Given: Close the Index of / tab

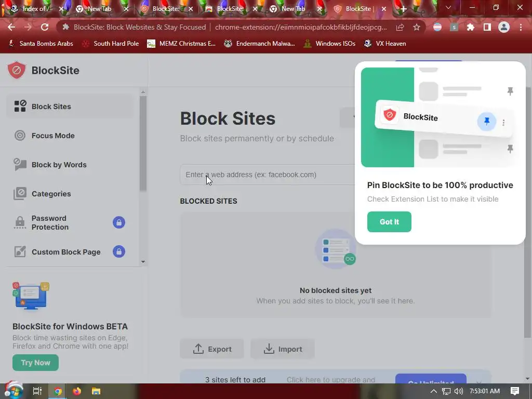Looking at the screenshot, I should (x=61, y=9).
